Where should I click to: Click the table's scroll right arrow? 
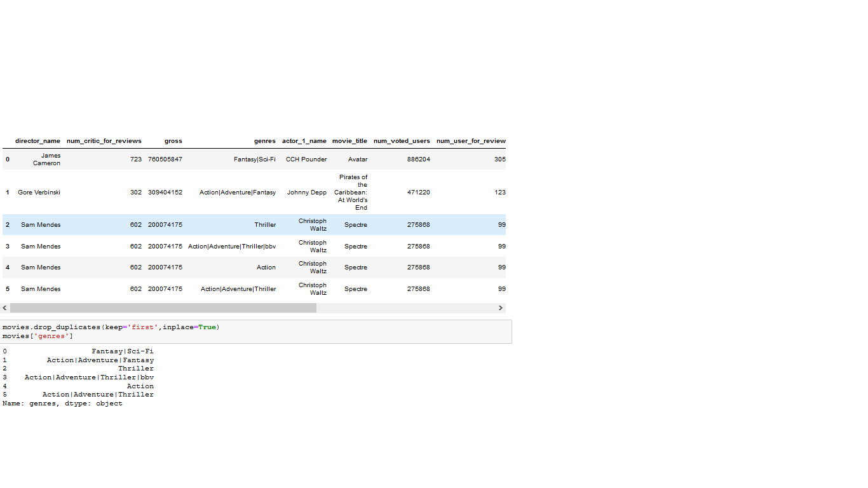pyautogui.click(x=501, y=308)
